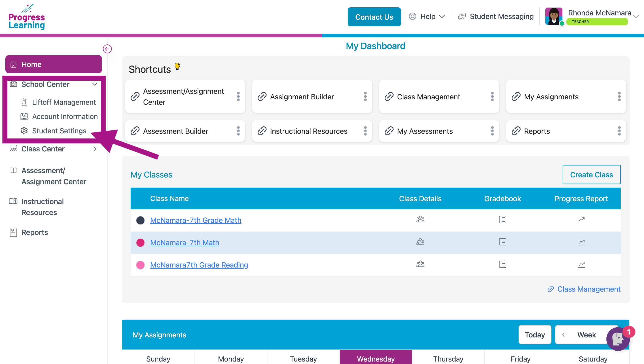Collapse the sidebar with the arrow icon

point(107,49)
